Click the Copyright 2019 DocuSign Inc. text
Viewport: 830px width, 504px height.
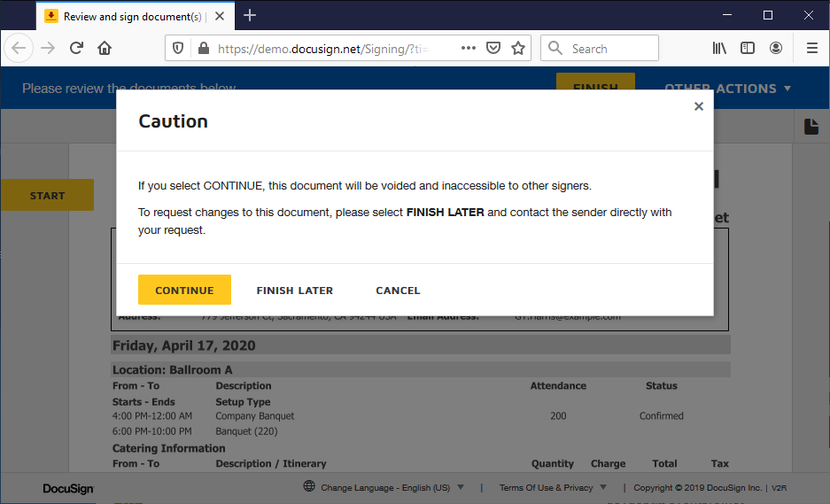[697, 487]
